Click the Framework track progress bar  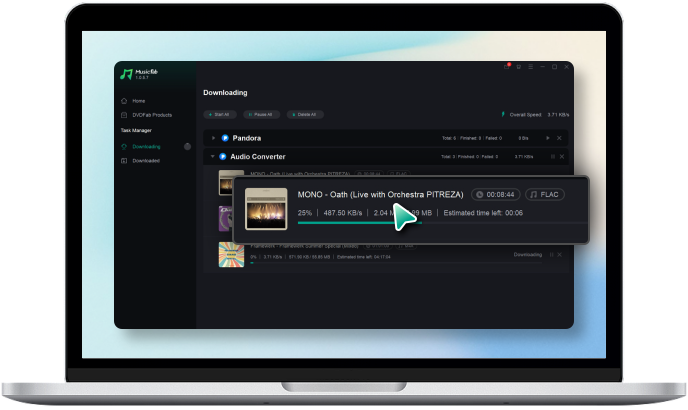click(x=396, y=263)
